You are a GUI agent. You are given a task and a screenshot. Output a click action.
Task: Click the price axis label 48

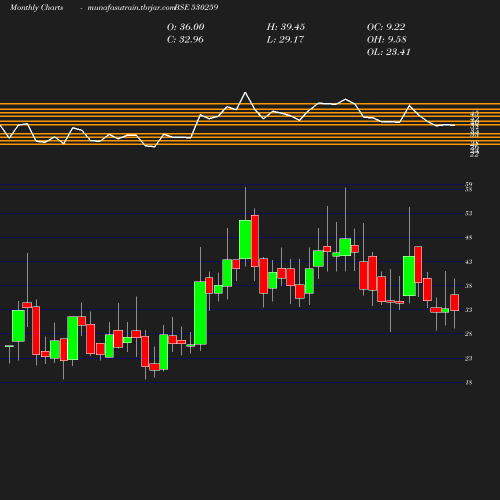pyautogui.click(x=469, y=238)
